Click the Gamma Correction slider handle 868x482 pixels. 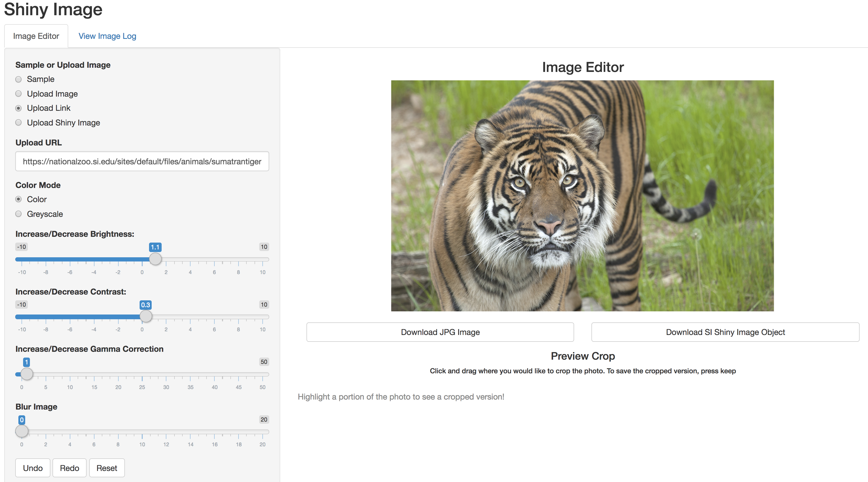coord(27,374)
